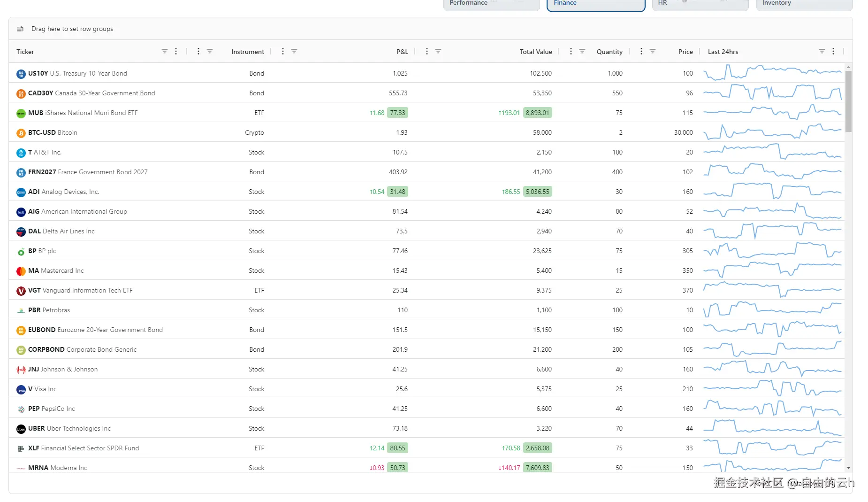
Task: Open the Quantity column filter
Action: (x=582, y=51)
